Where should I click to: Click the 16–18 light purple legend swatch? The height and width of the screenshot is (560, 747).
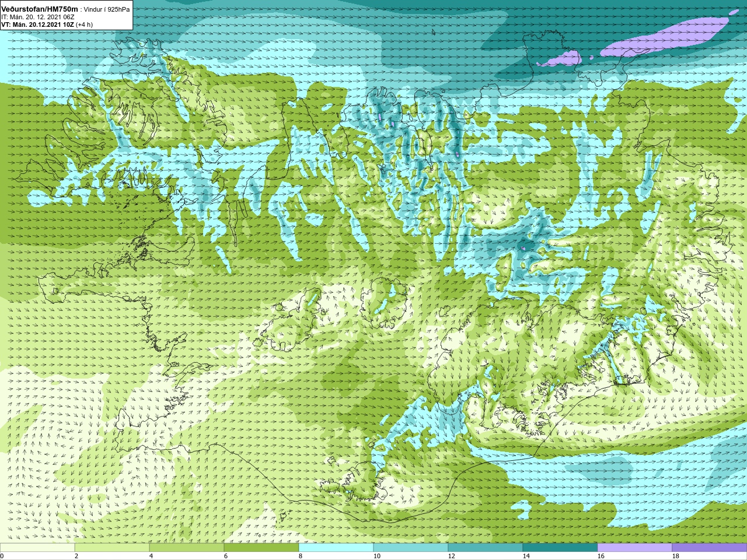[x=635, y=548]
